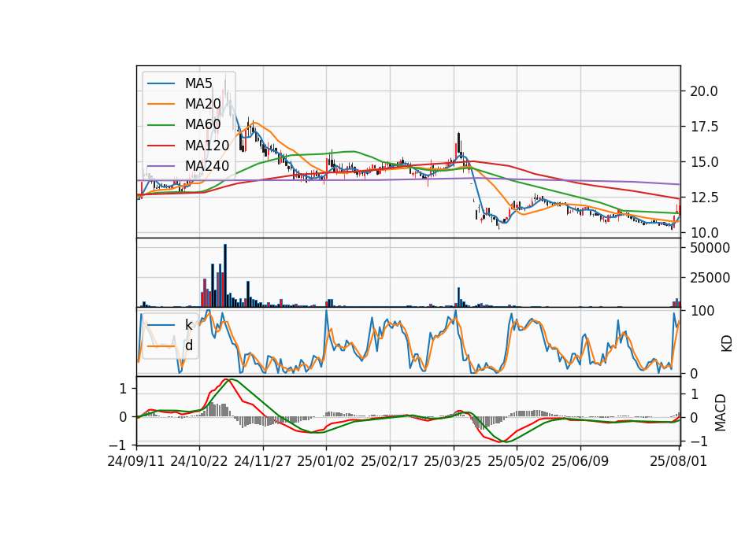This screenshot has height=543, width=756.
Task: Click the MA120 legend label
Action: pos(207,146)
